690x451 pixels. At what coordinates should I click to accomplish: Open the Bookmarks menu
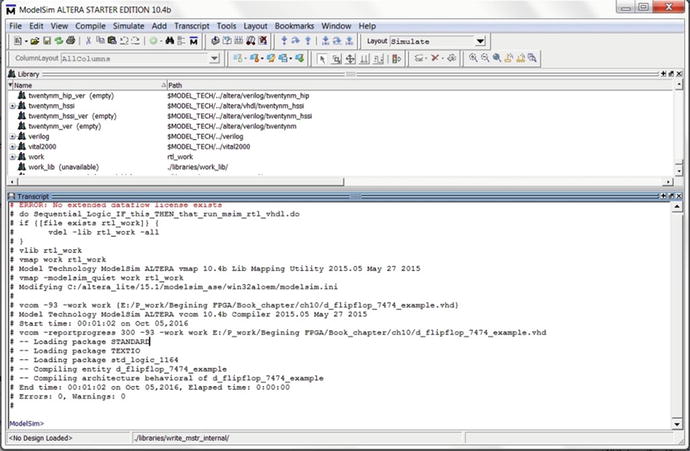pos(294,26)
